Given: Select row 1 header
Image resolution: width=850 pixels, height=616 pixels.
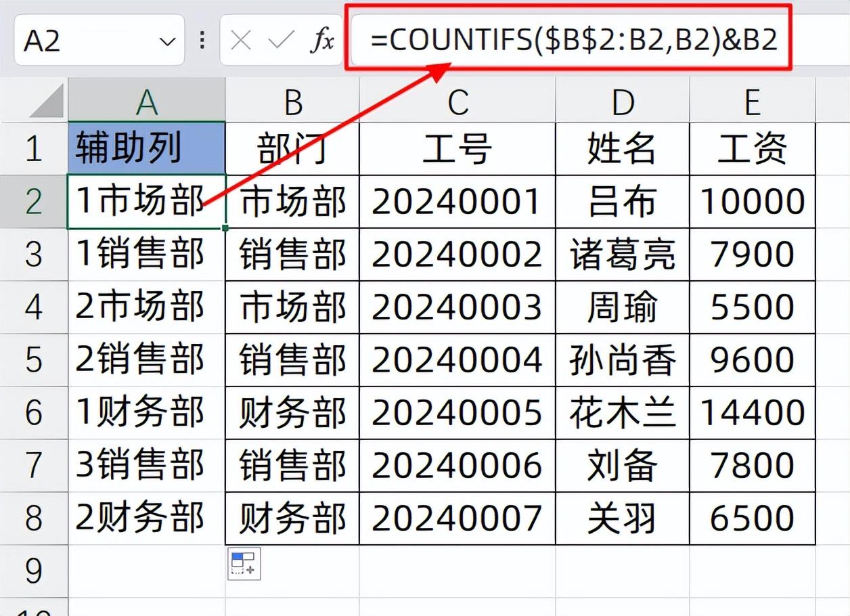Looking at the screenshot, I should click(34, 148).
